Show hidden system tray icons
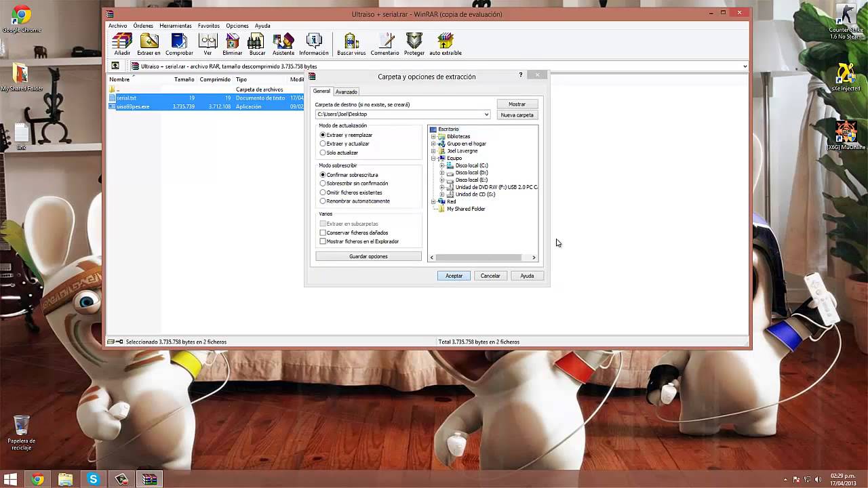 click(785, 480)
